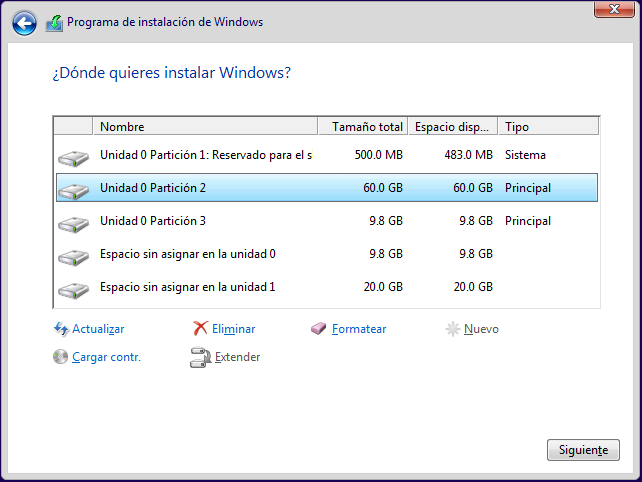Viewport: 642px width, 482px height.
Task: Refresh the list with the Actualizar link
Action: (x=98, y=329)
